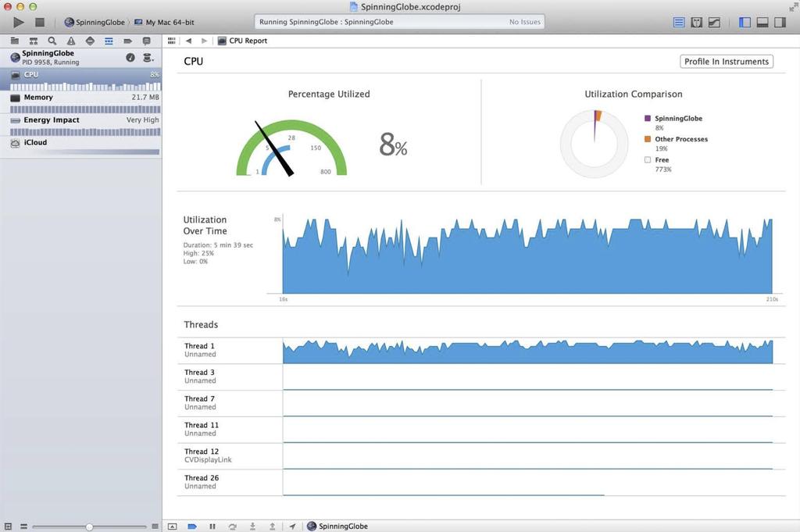Open the Log navigator speech bubble icon
The image size is (800, 532).
(x=146, y=41)
